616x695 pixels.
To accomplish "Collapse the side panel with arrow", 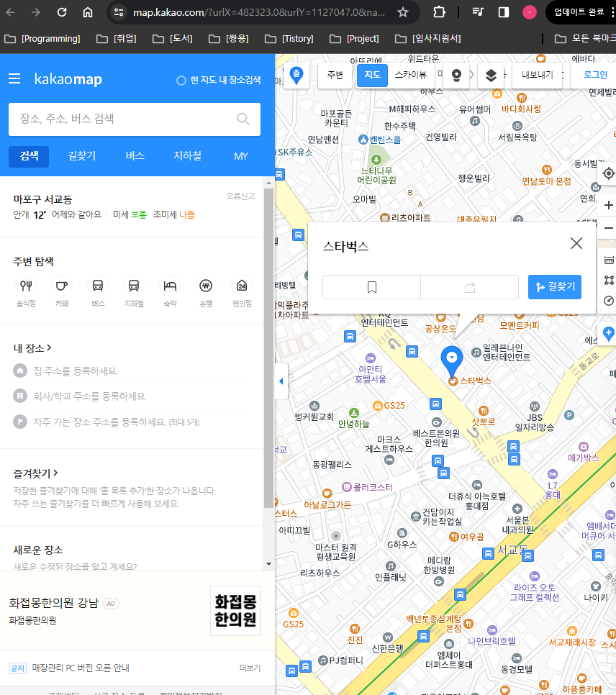I will pos(281,381).
